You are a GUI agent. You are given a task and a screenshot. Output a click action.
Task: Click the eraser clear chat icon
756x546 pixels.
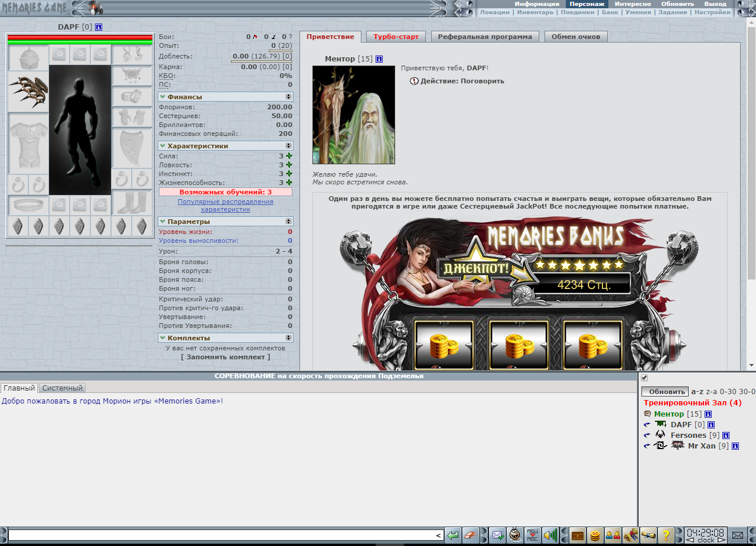click(470, 535)
